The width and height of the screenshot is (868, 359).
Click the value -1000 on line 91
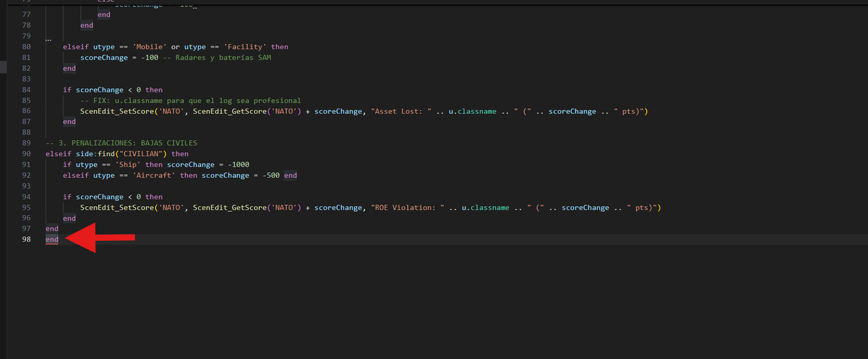pos(239,165)
